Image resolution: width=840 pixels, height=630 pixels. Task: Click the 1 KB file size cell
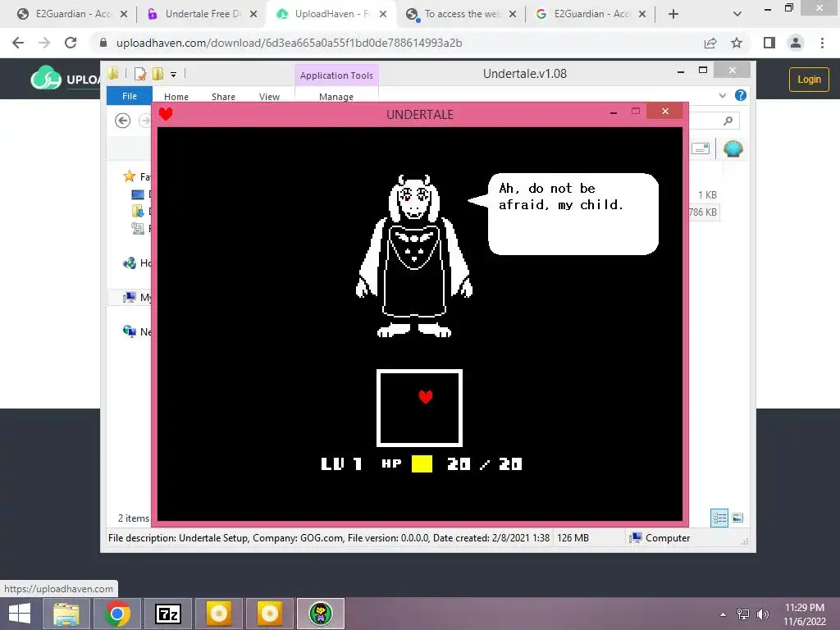707,195
